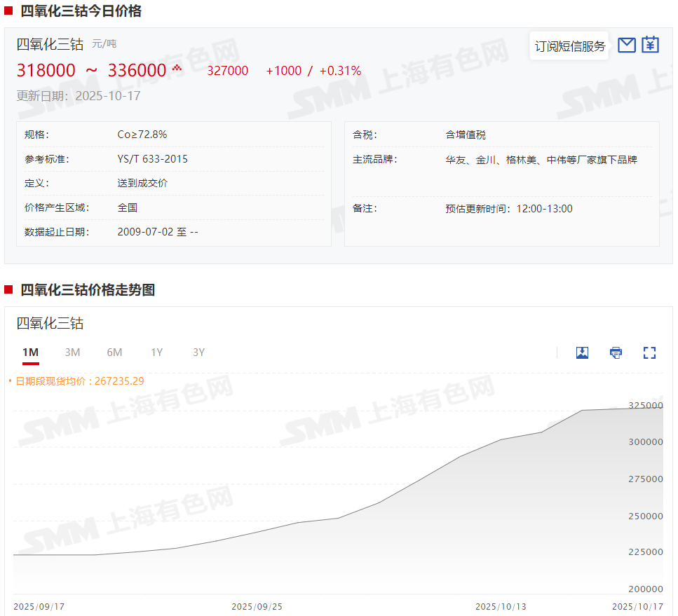Click the 订阅短信服务 button

tap(569, 46)
